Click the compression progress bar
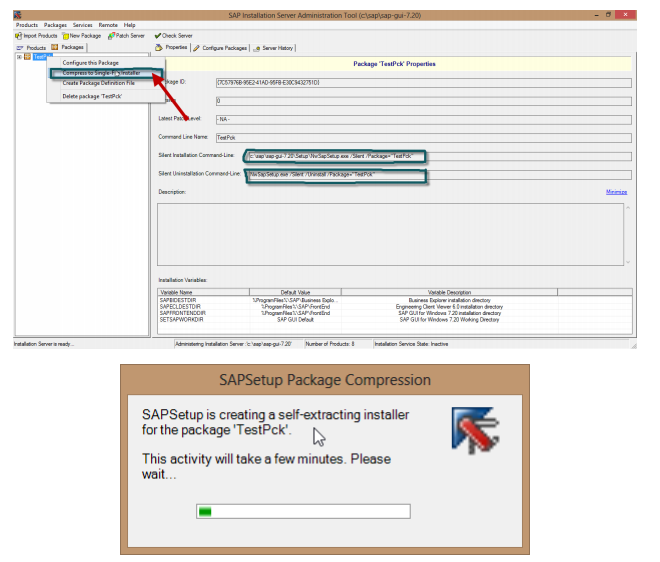The height and width of the screenshot is (562, 660). 303,511
